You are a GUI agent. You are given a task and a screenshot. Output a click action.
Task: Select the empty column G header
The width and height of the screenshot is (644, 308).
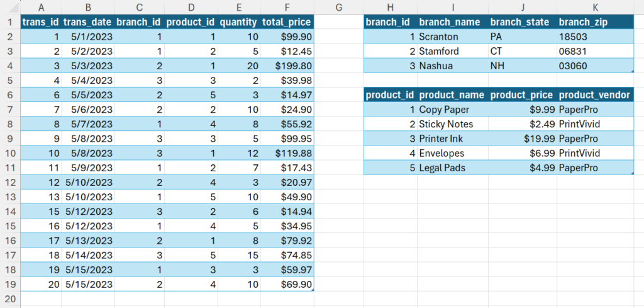(339, 7)
